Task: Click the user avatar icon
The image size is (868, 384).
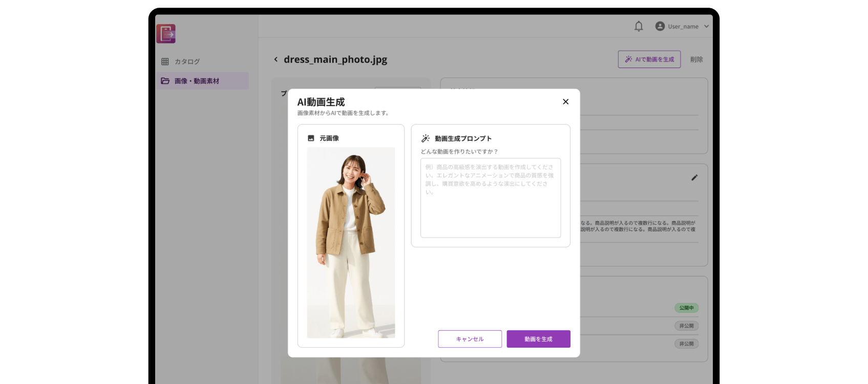Action: (660, 27)
